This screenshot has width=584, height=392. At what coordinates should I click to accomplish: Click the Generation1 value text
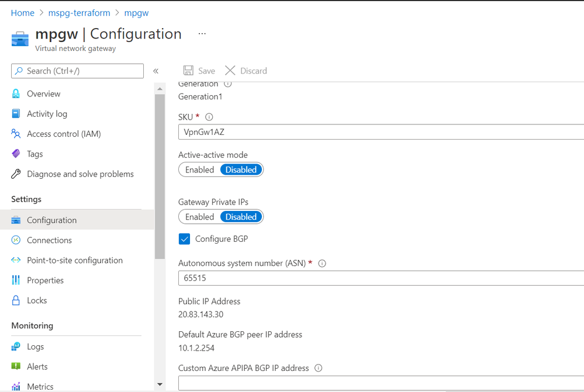pos(200,97)
